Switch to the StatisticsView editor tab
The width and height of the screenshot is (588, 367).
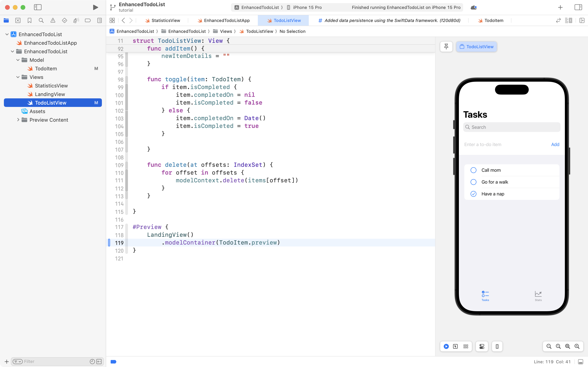(x=165, y=20)
